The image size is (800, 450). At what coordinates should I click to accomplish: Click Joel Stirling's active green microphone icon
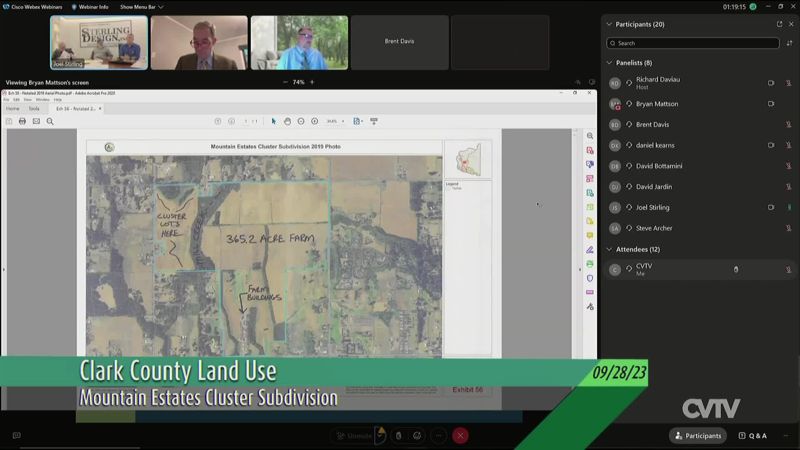click(x=789, y=208)
